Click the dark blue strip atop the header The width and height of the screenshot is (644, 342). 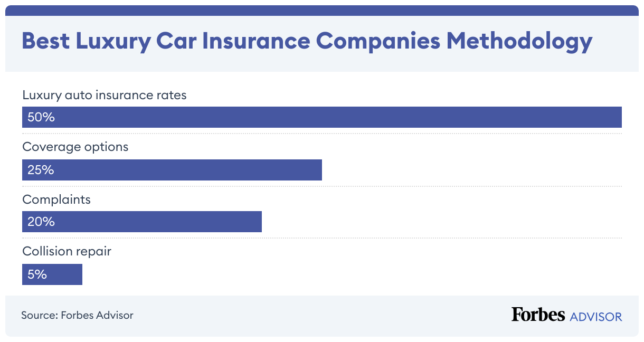(322, 10)
